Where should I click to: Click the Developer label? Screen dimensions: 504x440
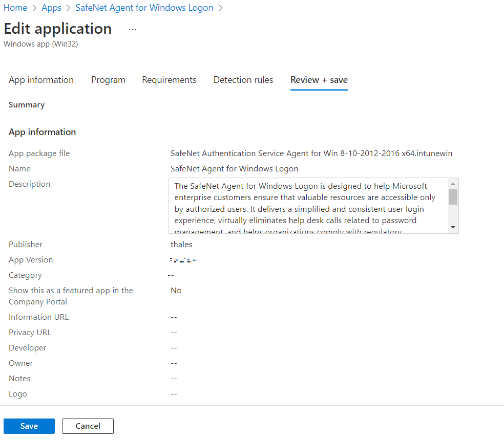27,348
